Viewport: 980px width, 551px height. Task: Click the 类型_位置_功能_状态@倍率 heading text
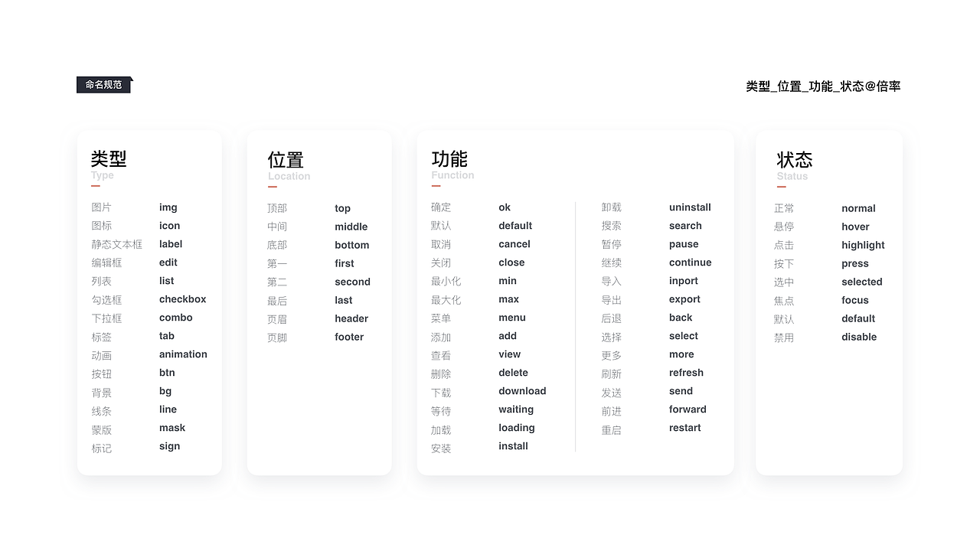click(823, 86)
